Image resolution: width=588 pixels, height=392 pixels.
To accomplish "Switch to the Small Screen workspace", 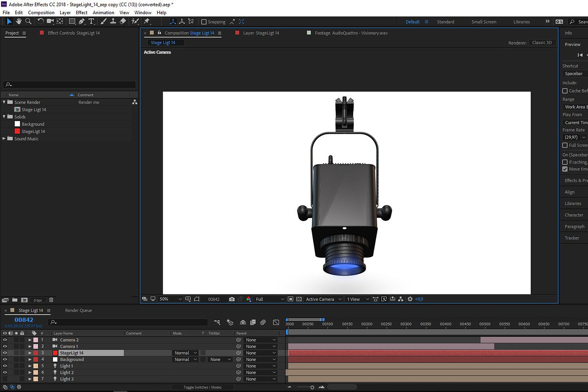I will coord(484,22).
